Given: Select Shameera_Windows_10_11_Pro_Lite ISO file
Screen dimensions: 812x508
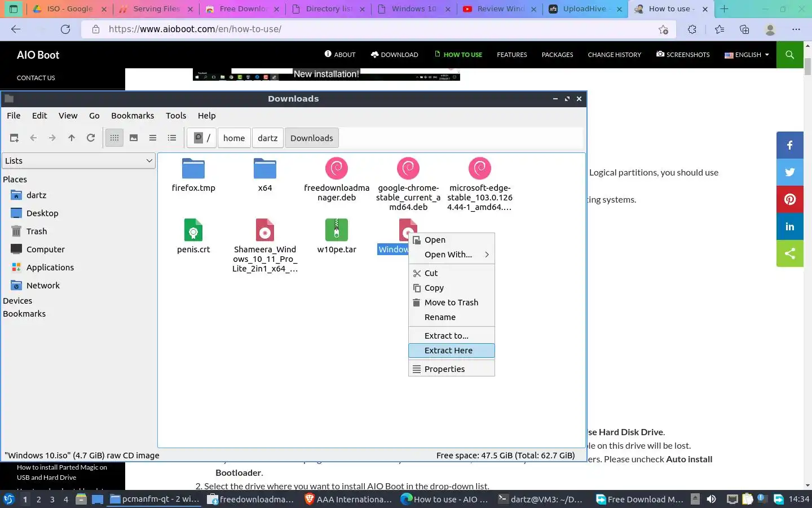Looking at the screenshot, I should (x=265, y=246).
